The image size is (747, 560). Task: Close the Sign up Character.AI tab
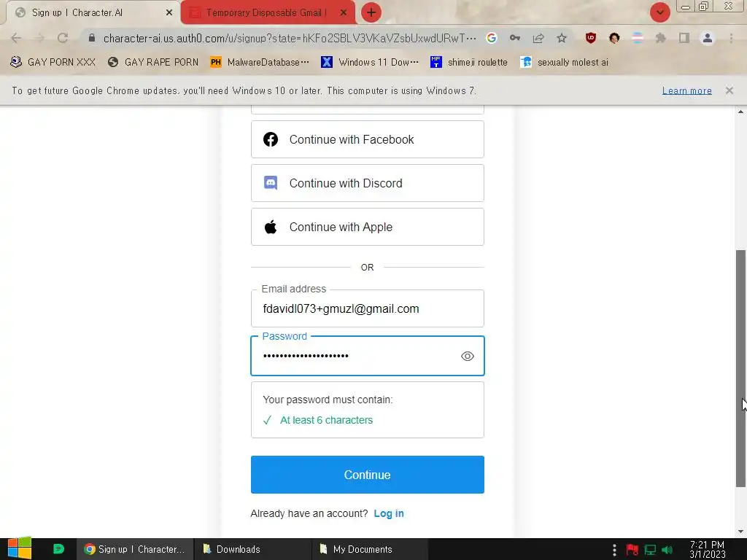(x=169, y=13)
